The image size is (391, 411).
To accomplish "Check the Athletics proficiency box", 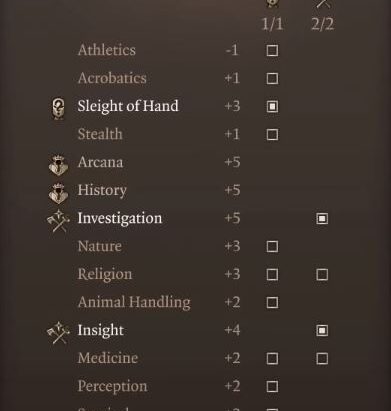I will [x=272, y=51].
